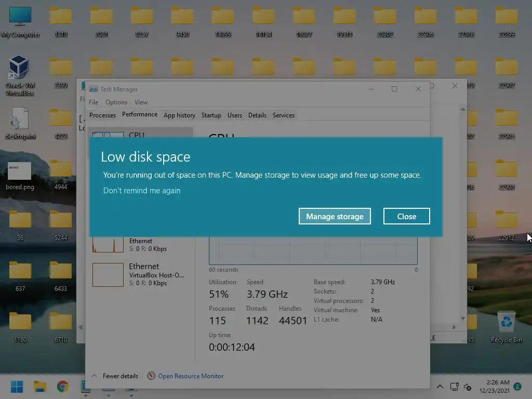Select folder named 22899
This screenshot has height=399, width=532.
coord(507,22)
